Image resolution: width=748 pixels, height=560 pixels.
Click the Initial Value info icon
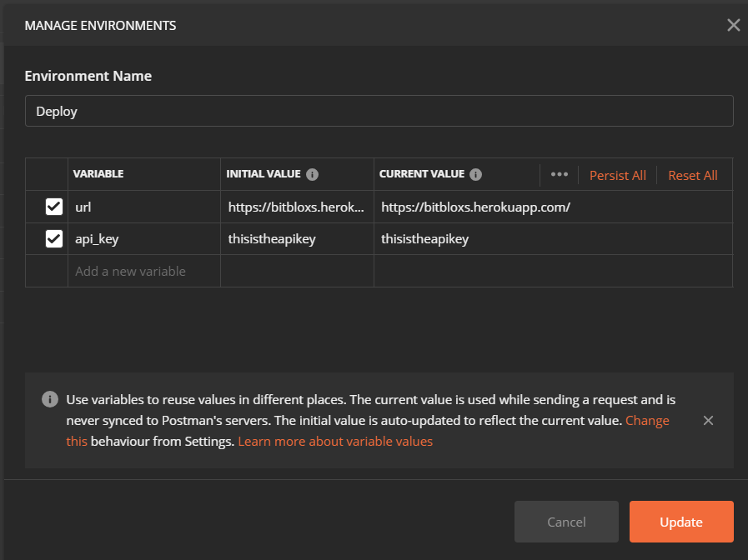312,175
